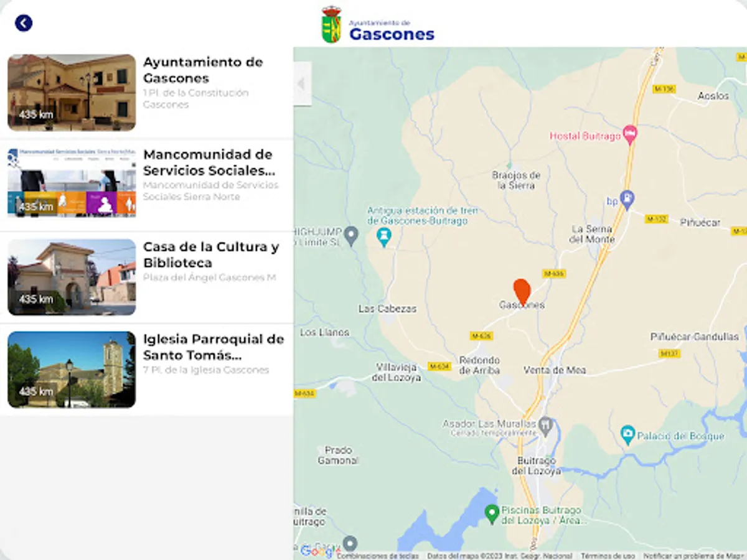Viewport: 747px width, 560px height.
Task: Click the bp gas station marker
Action: click(627, 200)
